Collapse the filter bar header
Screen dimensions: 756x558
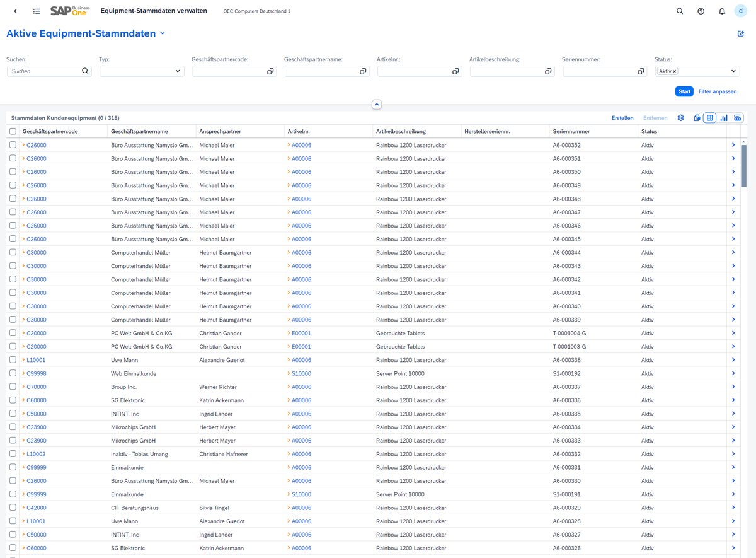[x=377, y=105]
